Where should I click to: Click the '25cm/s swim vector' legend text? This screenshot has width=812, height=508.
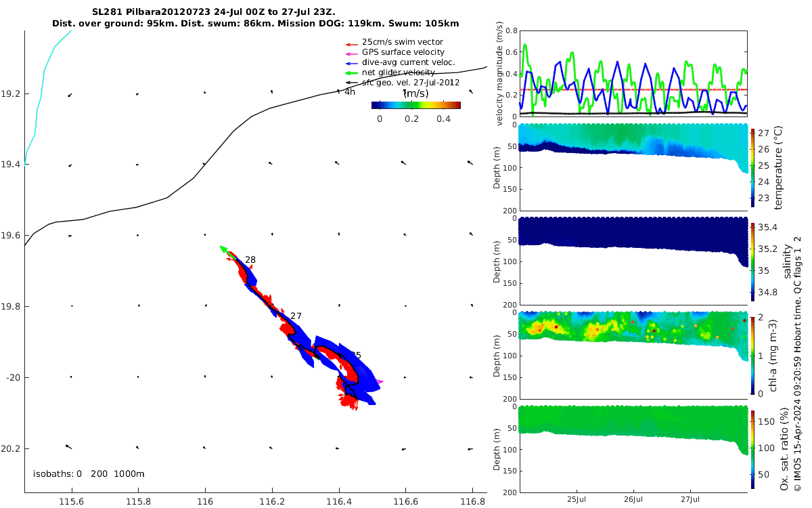(403, 42)
